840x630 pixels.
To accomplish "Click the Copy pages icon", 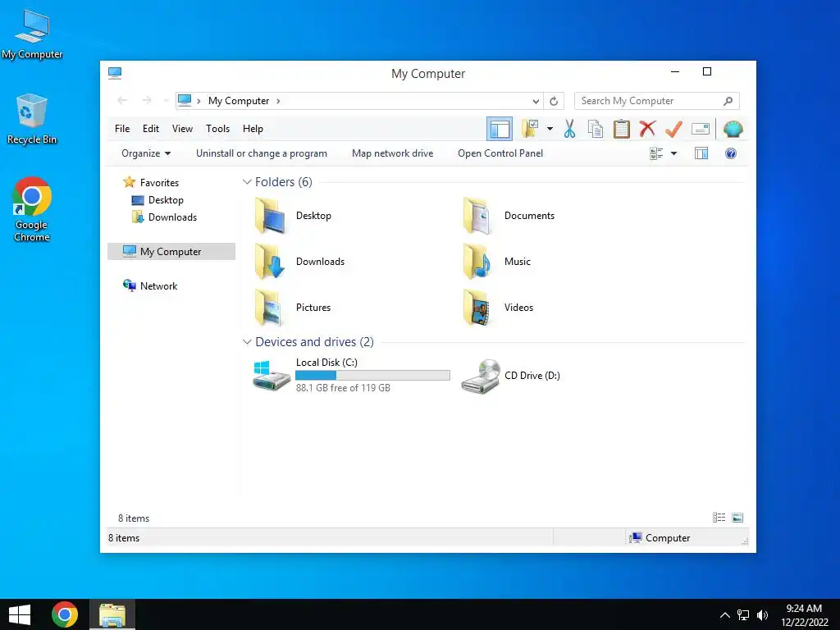I will click(596, 129).
